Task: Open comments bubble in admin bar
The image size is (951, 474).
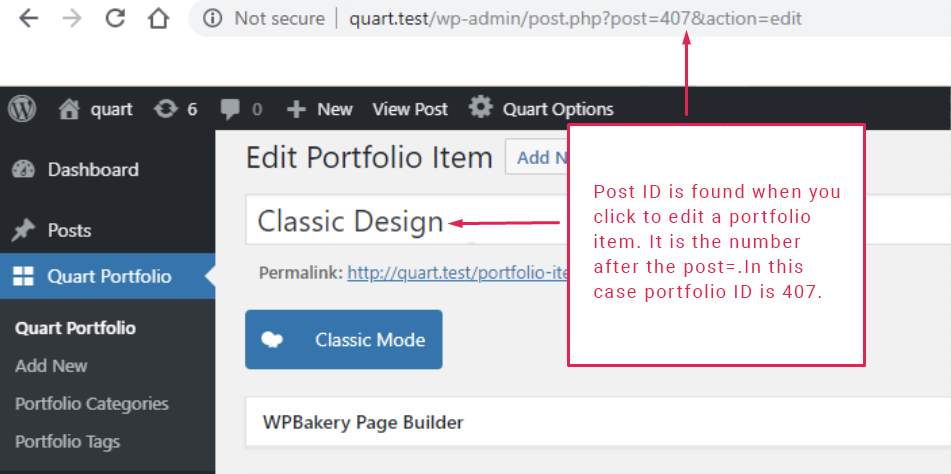Action: 241,109
